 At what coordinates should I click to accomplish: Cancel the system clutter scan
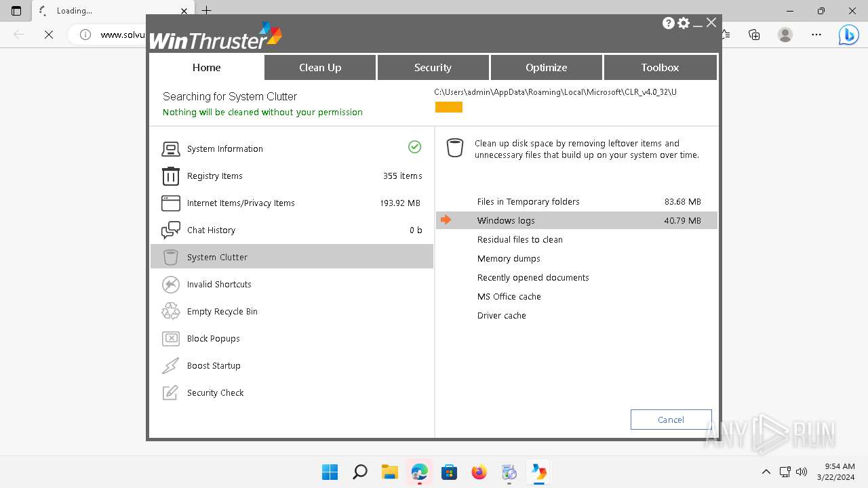tap(671, 420)
